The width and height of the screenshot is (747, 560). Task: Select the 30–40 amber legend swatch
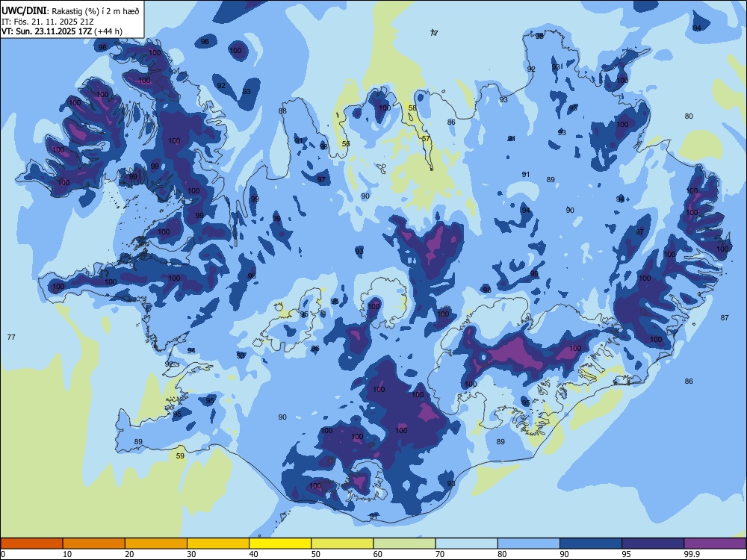pos(218,544)
